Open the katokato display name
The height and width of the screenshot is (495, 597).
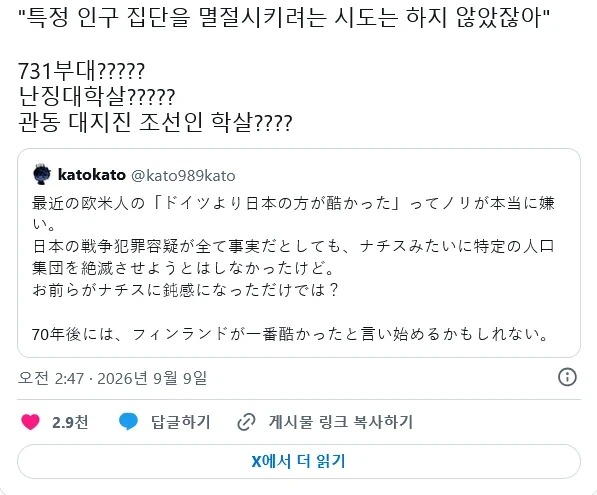pyautogui.click(x=91, y=175)
